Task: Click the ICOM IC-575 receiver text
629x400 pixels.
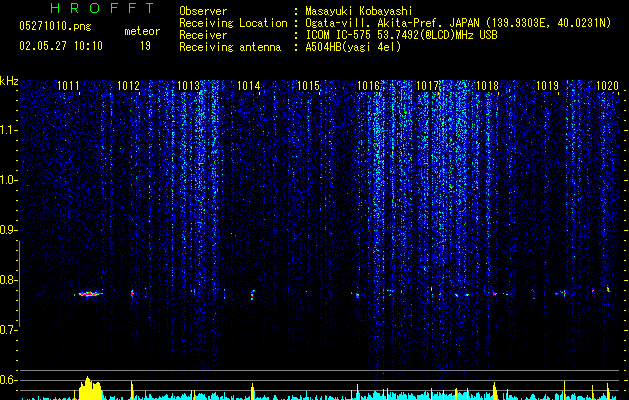Action: coord(401,35)
